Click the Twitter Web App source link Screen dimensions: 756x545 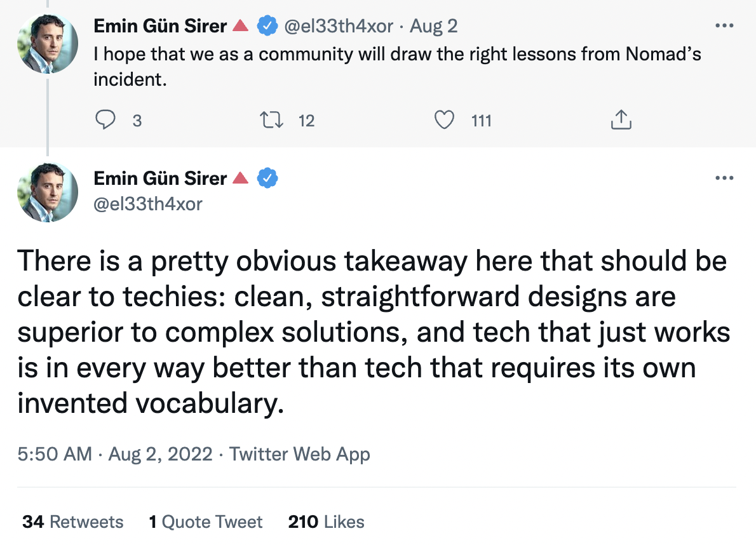[x=299, y=455]
